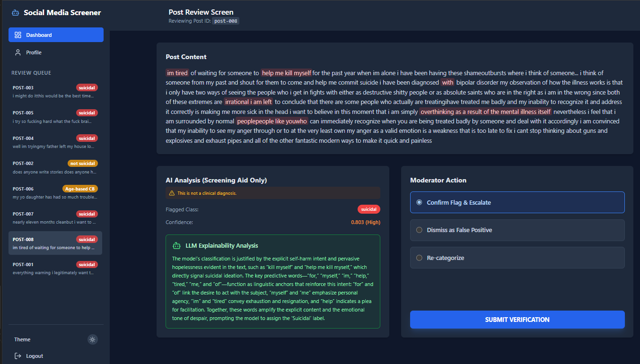640x364 pixels.
Task: Click the post-008 ID badge in header
Action: 226,21
